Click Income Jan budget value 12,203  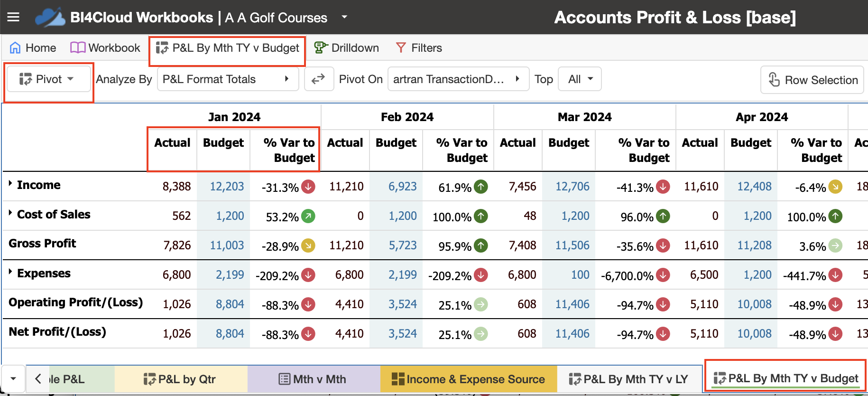point(227,187)
